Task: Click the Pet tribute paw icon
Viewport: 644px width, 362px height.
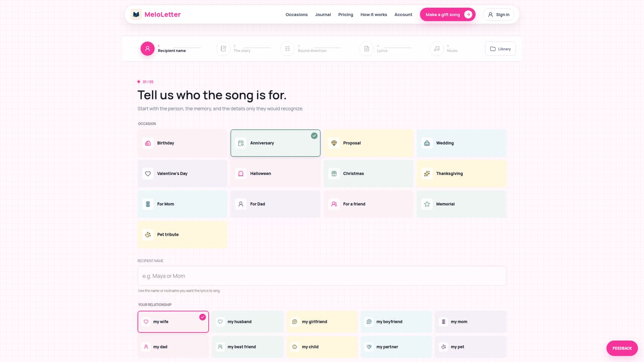Action: (x=147, y=234)
